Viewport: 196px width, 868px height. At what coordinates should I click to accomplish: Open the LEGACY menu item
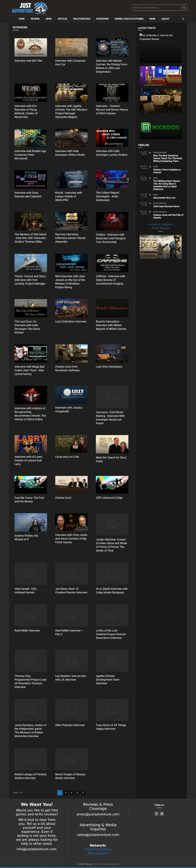click(165, 19)
